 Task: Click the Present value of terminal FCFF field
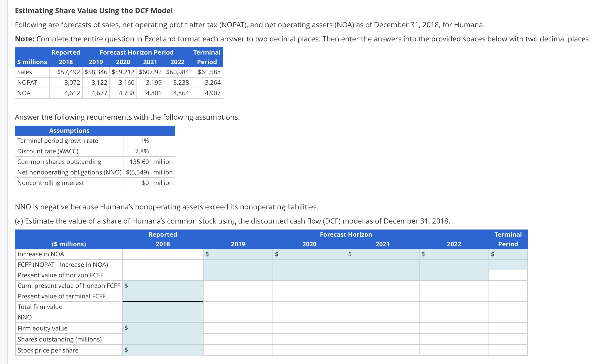(x=163, y=296)
